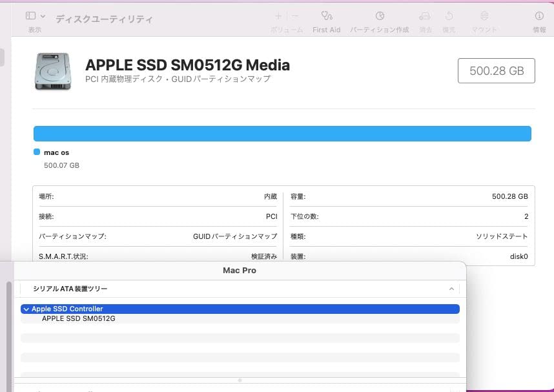554x392 pixels.
Task: Click the blue mac os legend swatch
Action: coord(36,152)
